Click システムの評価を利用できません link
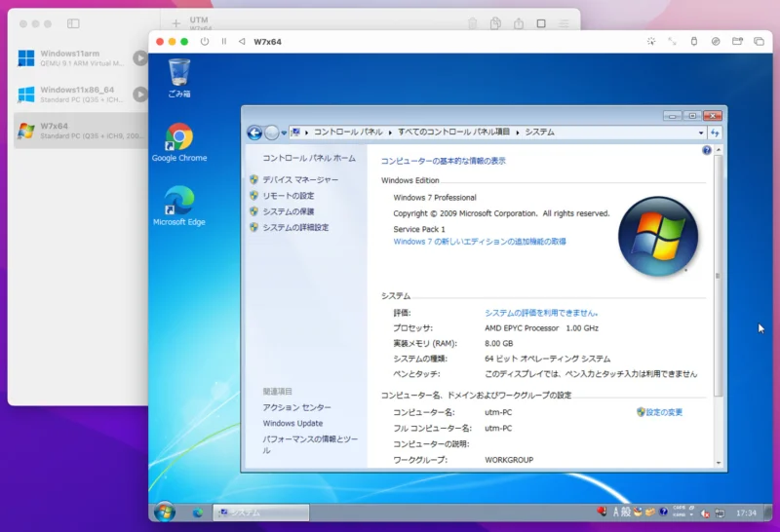 (541, 313)
